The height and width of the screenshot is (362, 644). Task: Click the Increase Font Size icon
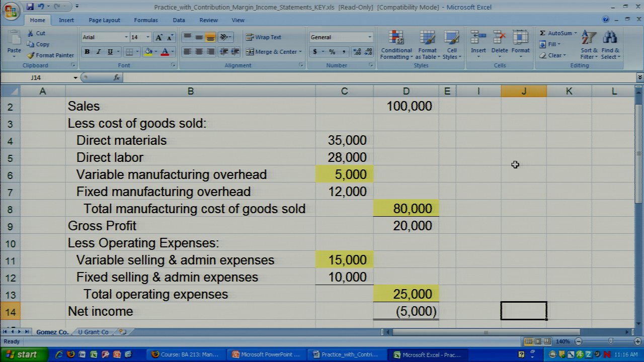(159, 37)
